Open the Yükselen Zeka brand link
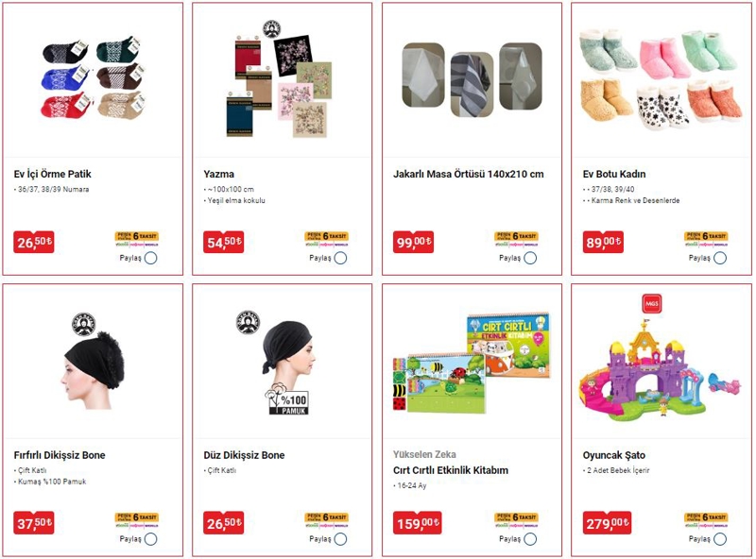This screenshot has height=559, width=756. (424, 454)
